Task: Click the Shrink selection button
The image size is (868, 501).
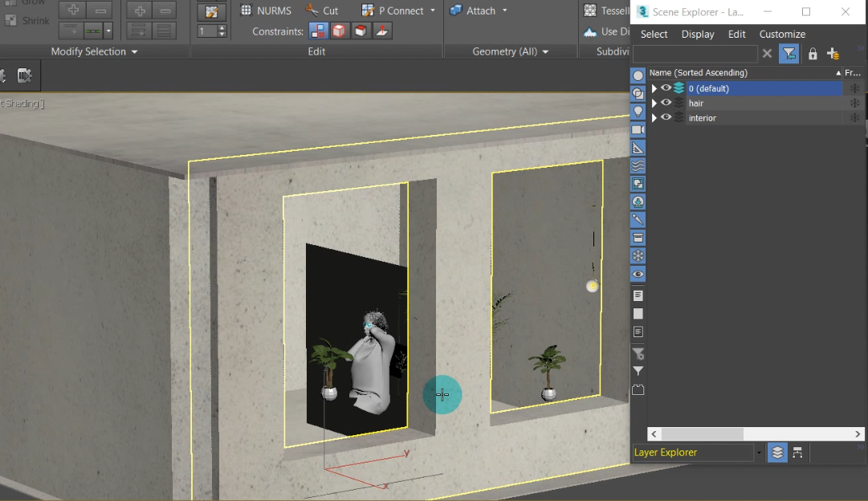Action: point(27,21)
